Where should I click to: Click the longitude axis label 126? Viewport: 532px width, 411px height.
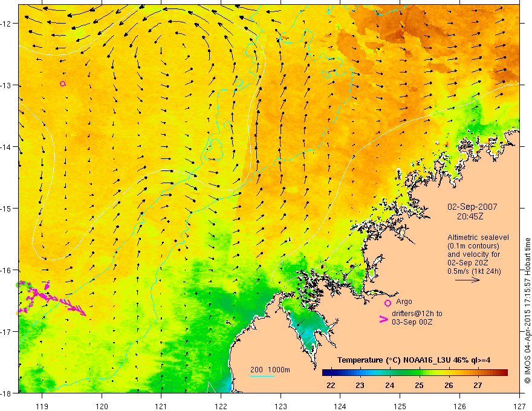point(459,406)
